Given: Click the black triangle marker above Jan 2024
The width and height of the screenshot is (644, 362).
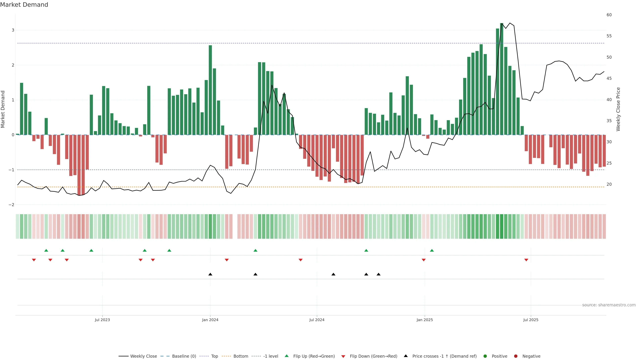Looking at the screenshot, I should click(210, 274).
